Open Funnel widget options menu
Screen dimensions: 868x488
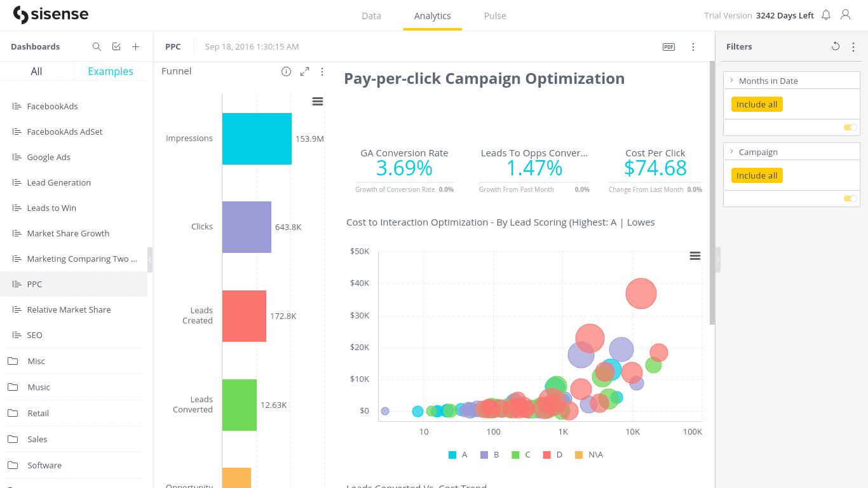[322, 72]
